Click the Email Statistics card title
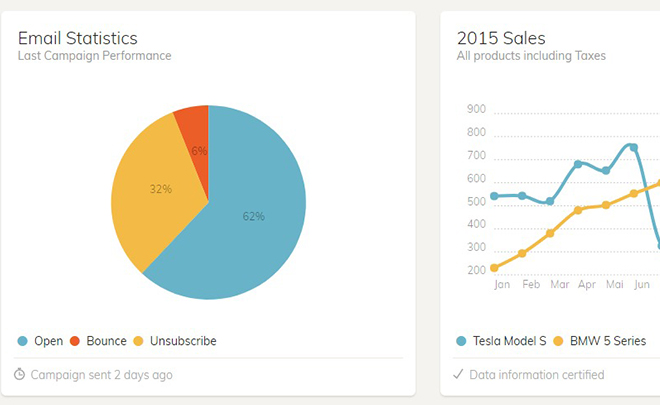 point(78,38)
